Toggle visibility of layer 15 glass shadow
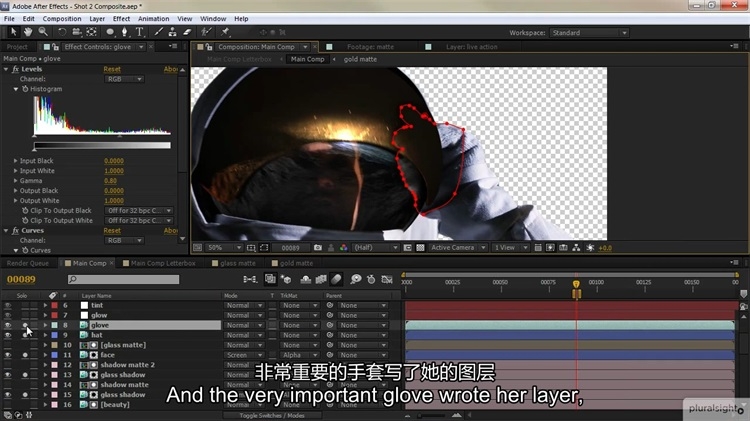The width and height of the screenshot is (750, 421). tap(8, 395)
